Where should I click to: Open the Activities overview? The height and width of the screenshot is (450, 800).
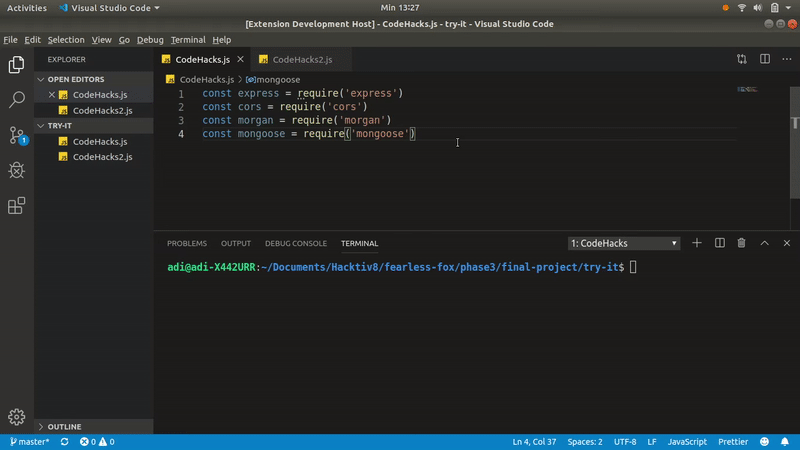pyautogui.click(x=27, y=8)
